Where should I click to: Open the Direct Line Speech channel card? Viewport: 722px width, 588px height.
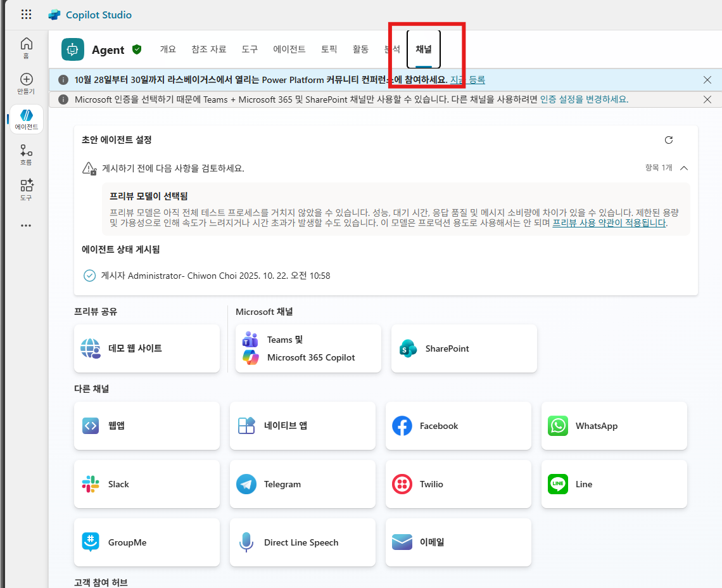303,542
